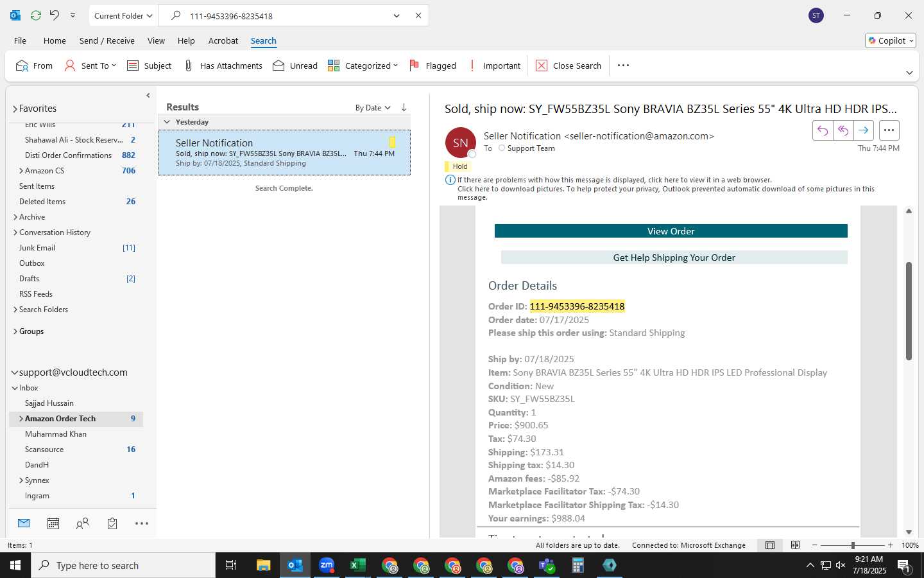Expand Search Folders
Viewport: 924px width, 578px height.
(x=15, y=310)
